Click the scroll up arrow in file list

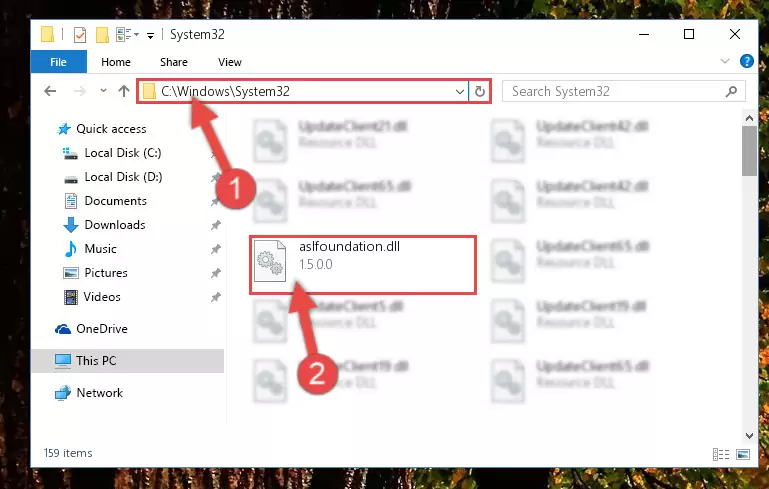pyautogui.click(x=749, y=118)
